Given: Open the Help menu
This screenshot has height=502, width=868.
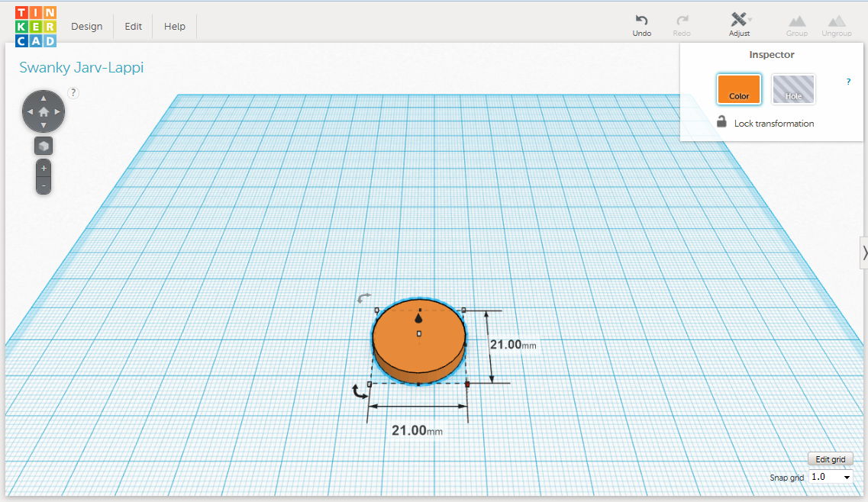Looking at the screenshot, I should click(x=174, y=27).
